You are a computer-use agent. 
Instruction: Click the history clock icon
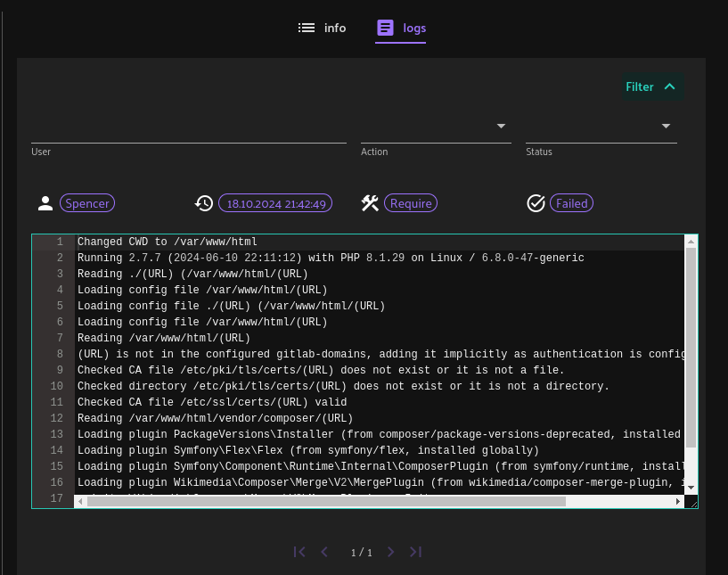tap(204, 203)
